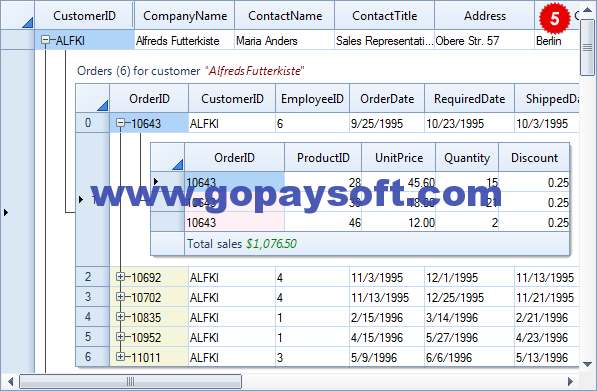597x391 pixels.
Task: Sort by CompanyName column header
Action: pyautogui.click(x=185, y=16)
